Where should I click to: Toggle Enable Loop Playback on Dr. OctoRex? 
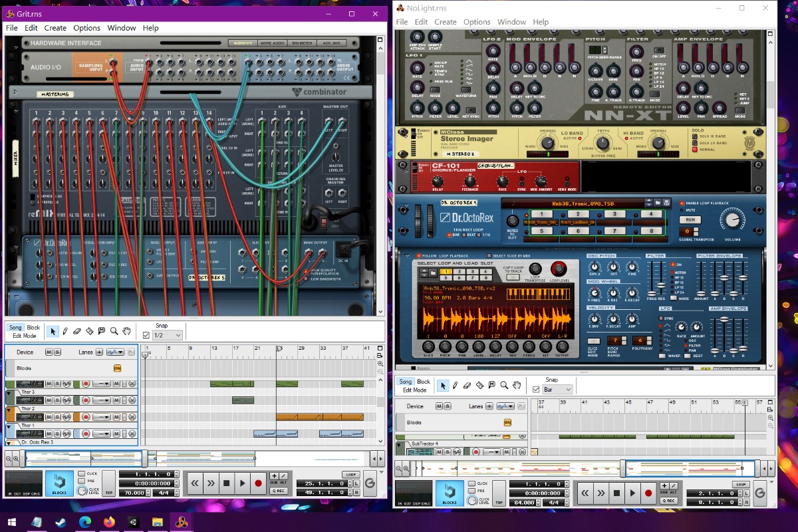pos(682,203)
